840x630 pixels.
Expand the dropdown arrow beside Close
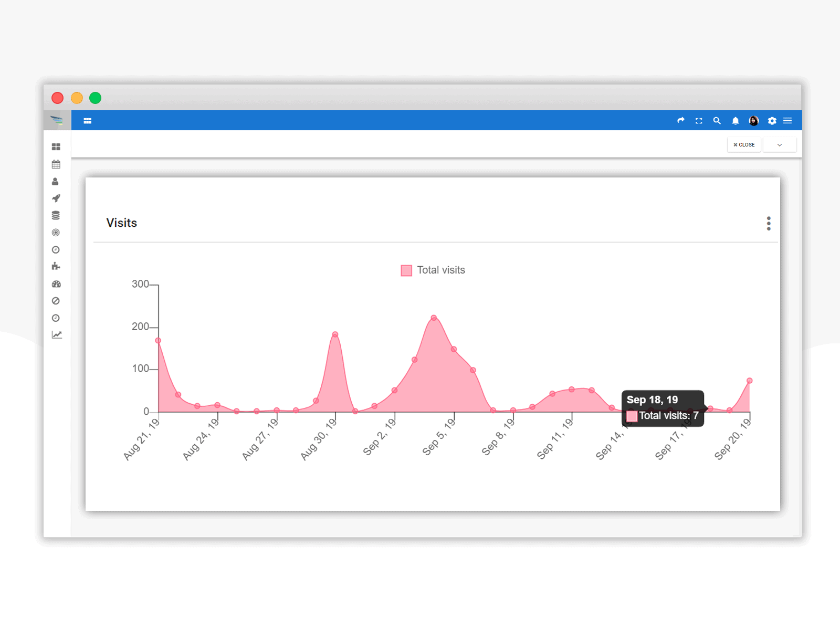click(780, 145)
